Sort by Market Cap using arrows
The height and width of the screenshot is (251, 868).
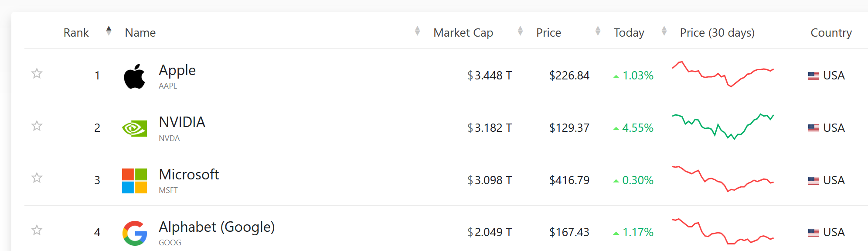(520, 31)
